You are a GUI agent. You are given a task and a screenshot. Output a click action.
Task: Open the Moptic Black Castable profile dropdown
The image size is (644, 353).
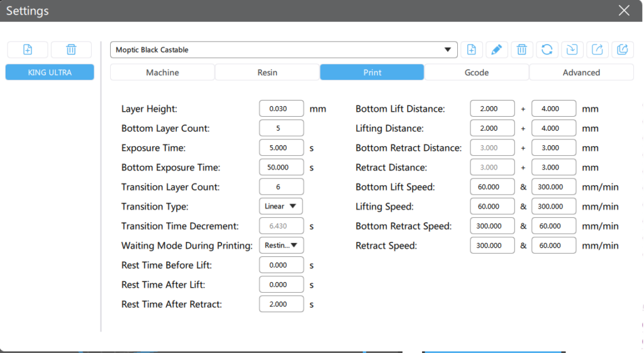click(284, 50)
